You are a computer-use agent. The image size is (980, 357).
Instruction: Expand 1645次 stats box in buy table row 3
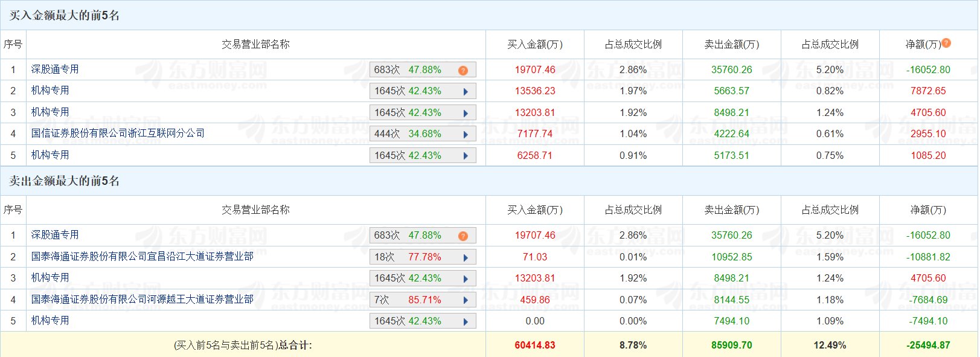pos(422,113)
